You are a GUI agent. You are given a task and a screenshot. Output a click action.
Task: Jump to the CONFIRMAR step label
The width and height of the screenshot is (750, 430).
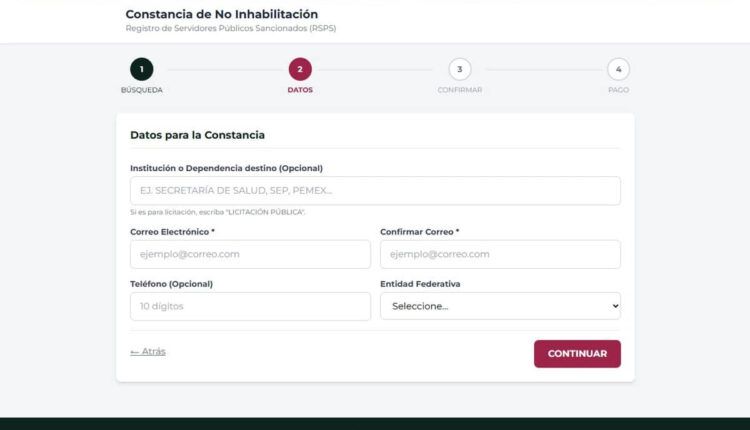pyautogui.click(x=459, y=90)
